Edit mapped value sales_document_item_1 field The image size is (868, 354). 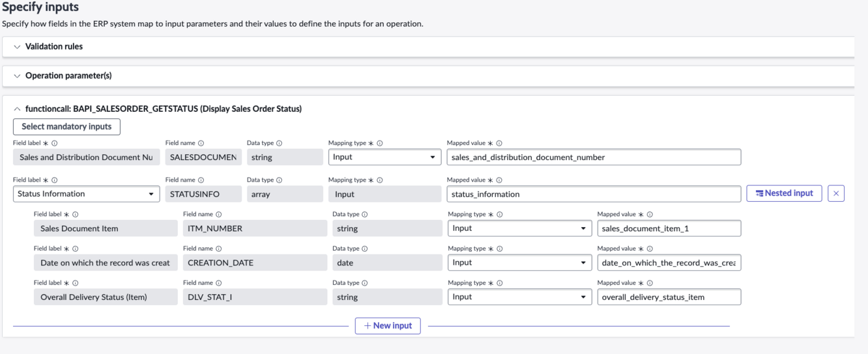(669, 228)
